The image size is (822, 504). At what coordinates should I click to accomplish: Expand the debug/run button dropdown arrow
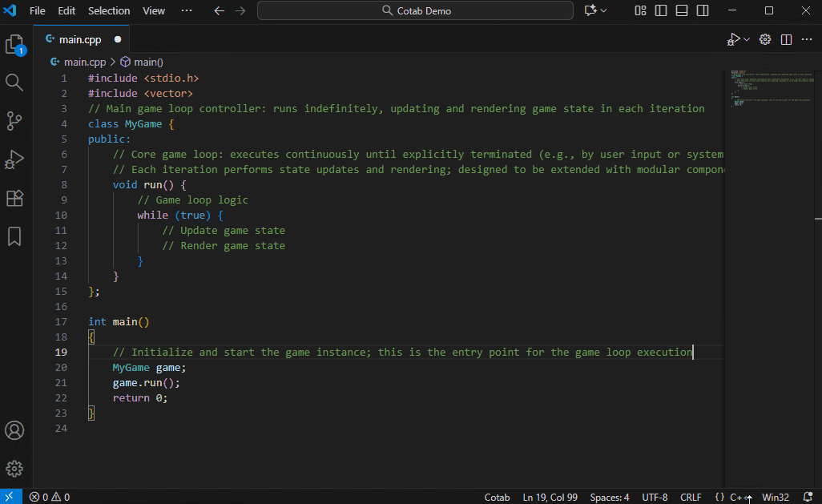tap(747, 39)
